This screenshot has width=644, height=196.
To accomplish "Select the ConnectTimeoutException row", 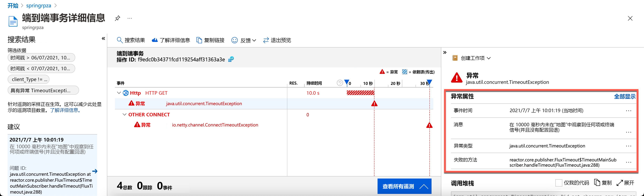I will pyautogui.click(x=215, y=125).
